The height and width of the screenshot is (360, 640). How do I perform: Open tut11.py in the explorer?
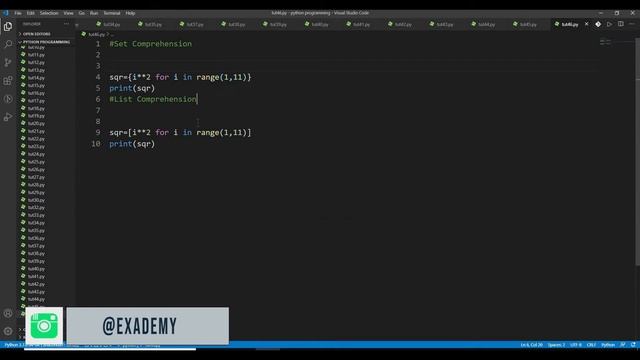coord(36,55)
